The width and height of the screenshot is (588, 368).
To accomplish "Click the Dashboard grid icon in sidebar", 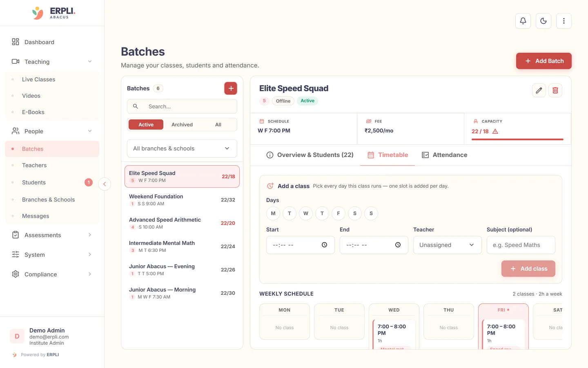I will click(x=16, y=42).
